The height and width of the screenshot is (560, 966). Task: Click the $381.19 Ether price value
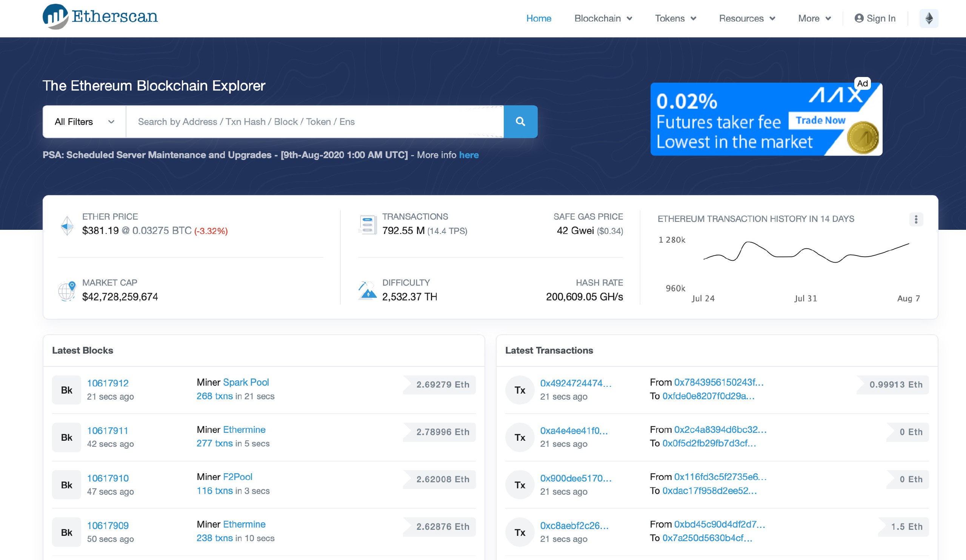[100, 230]
